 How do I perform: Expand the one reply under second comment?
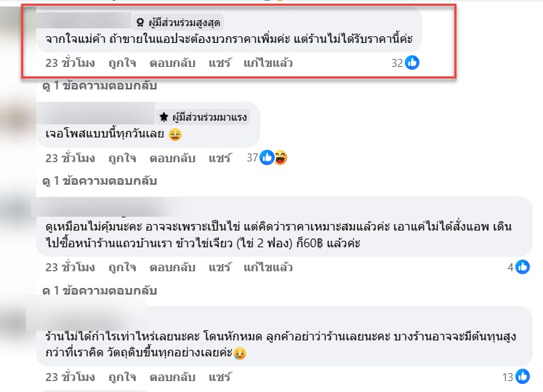[x=100, y=180]
